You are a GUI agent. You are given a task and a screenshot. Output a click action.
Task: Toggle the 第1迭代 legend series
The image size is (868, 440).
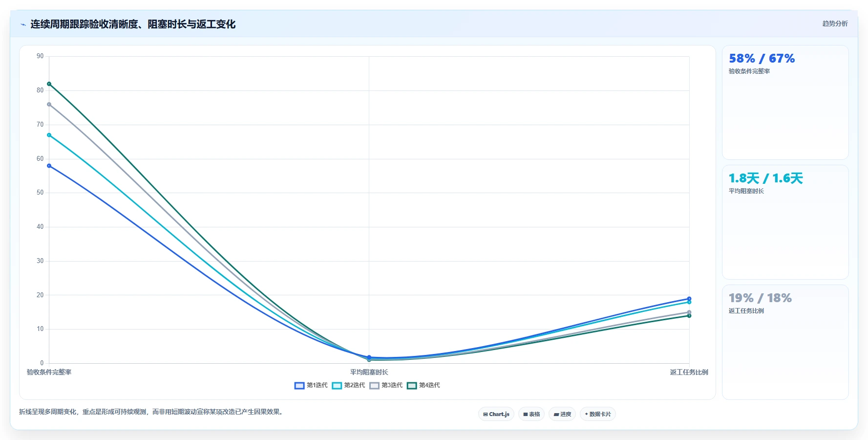(311, 385)
